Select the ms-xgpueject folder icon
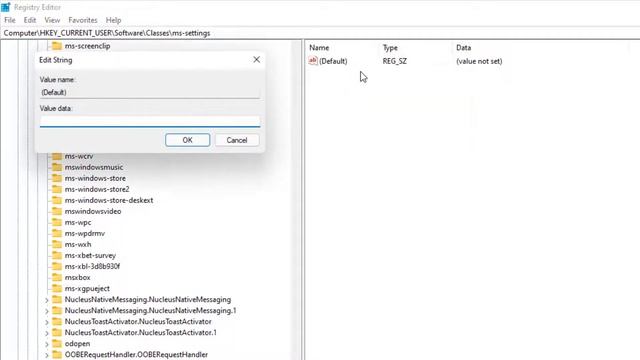This screenshot has width=640, height=360. coord(57,288)
